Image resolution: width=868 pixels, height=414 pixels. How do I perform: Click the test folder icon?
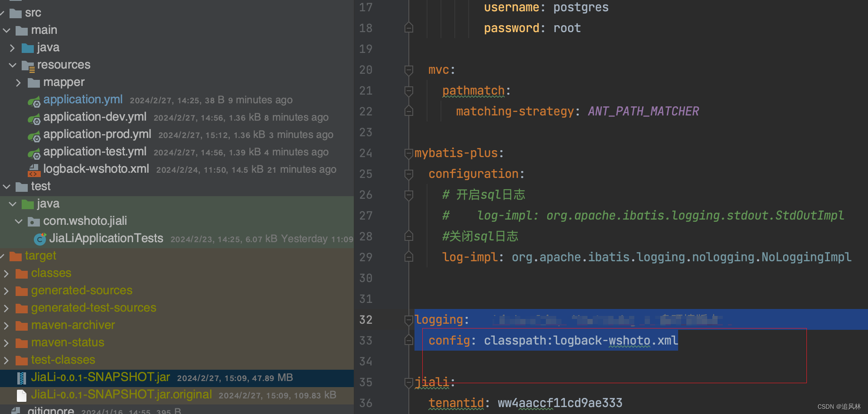click(x=22, y=187)
